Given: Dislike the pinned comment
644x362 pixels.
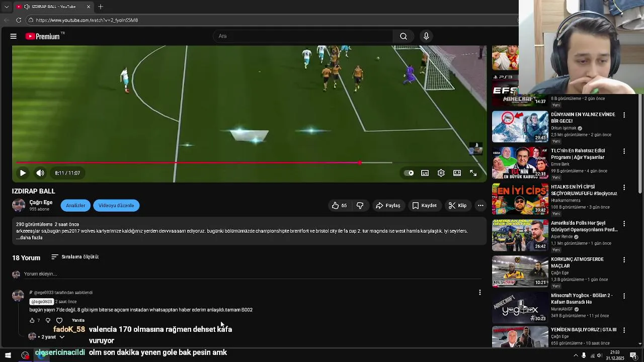Looking at the screenshot, I should pyautogui.click(x=48, y=320).
